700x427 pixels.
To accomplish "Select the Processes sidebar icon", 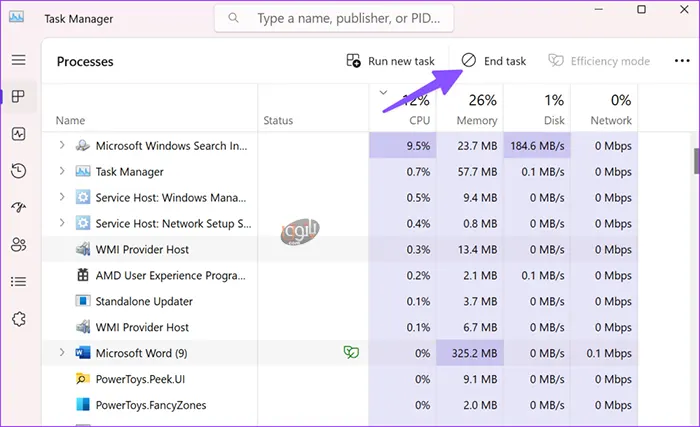I will pos(18,97).
